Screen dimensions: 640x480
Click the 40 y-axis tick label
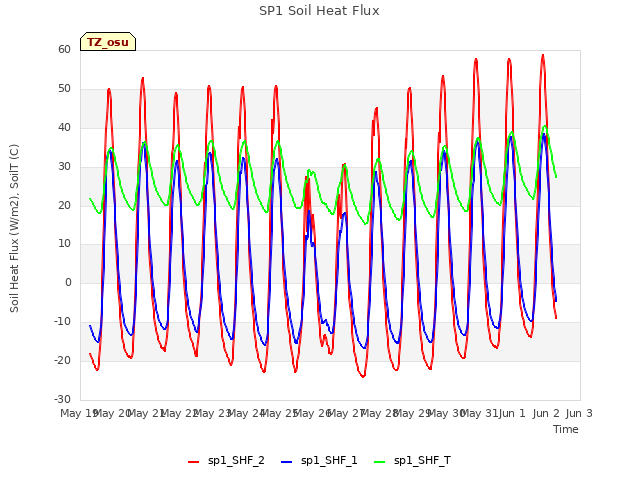coord(64,128)
